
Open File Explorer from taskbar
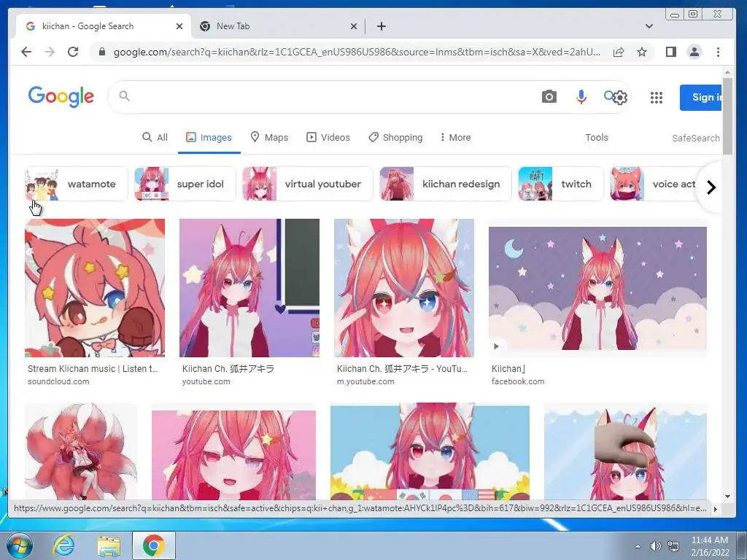click(109, 545)
